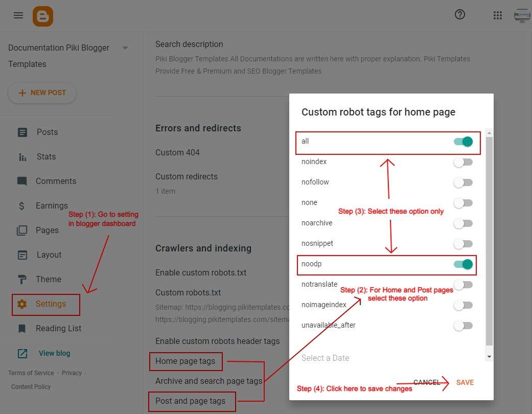Open the View blog link
The height and width of the screenshot is (414, 532).
(54, 354)
